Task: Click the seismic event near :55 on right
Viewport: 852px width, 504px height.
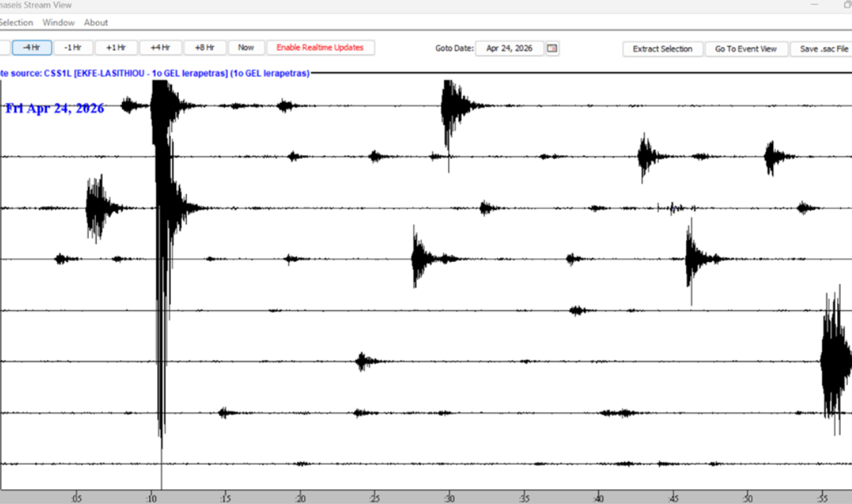Action: pyautogui.click(x=834, y=362)
